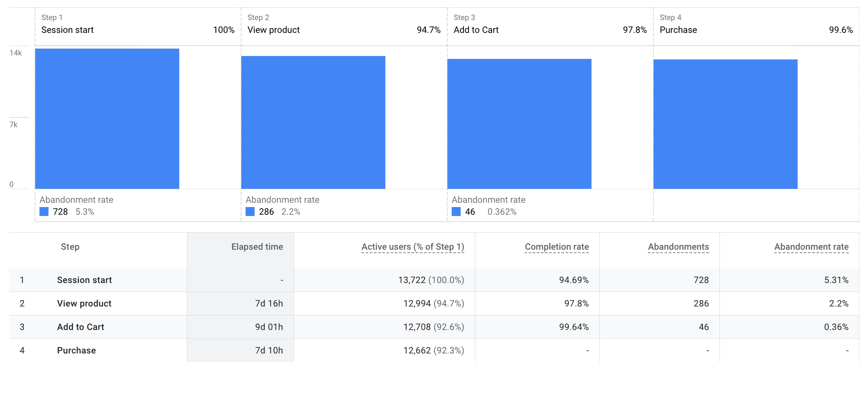The height and width of the screenshot is (397, 868).
Task: Click the Step 1 Session start header
Action: (67, 30)
